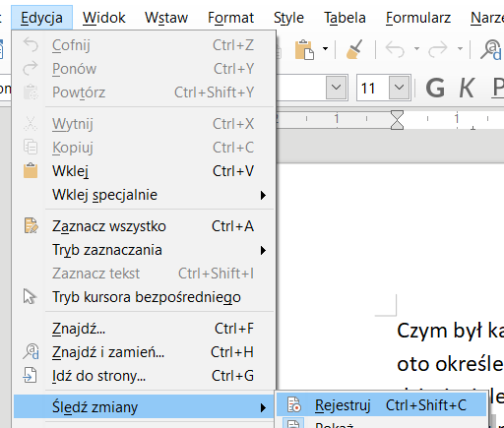Open the redo history dropdown
This screenshot has height=428, width=504.
460,49
